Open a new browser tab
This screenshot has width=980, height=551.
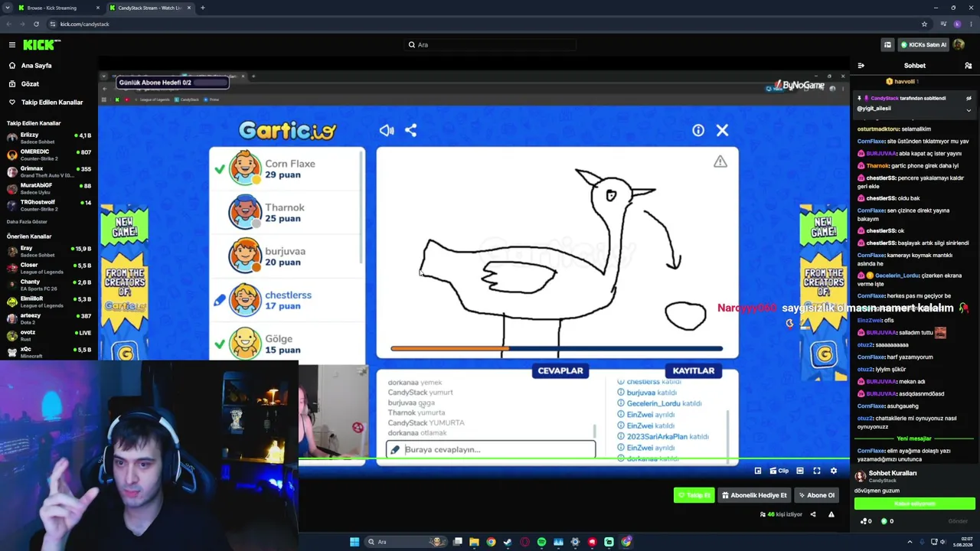(x=202, y=8)
